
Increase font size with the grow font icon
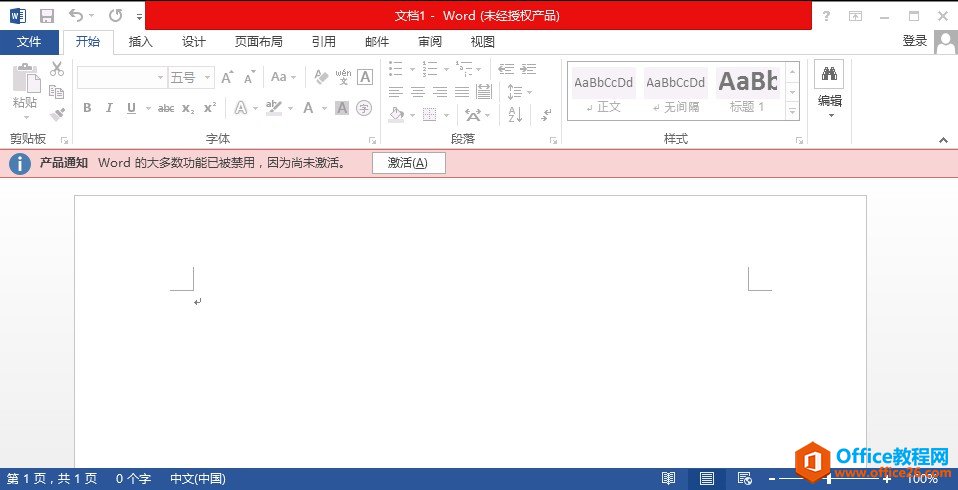227,77
